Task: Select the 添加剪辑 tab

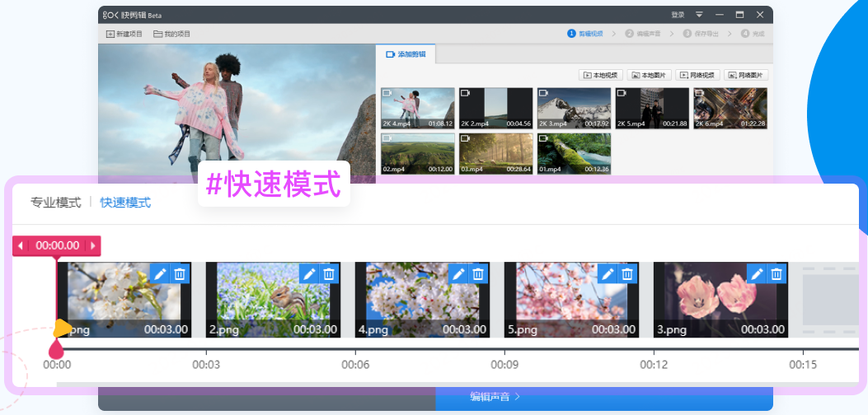Action: click(406, 54)
